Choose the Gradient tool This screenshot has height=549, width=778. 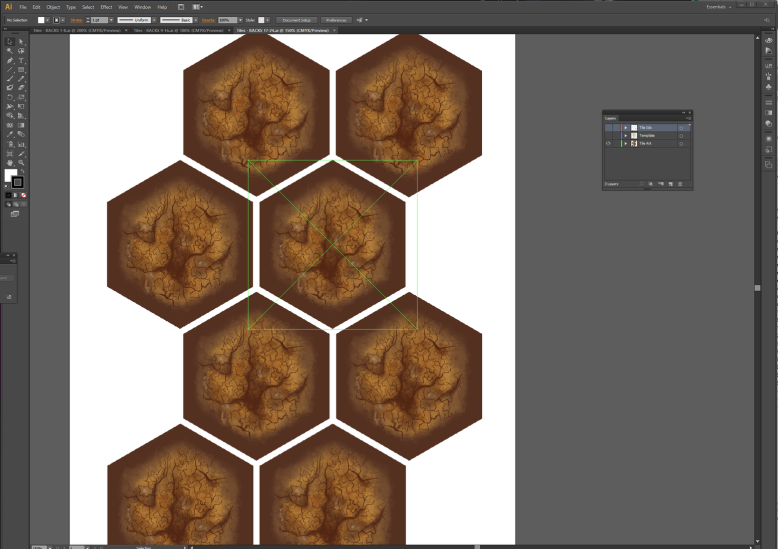click(x=21, y=125)
